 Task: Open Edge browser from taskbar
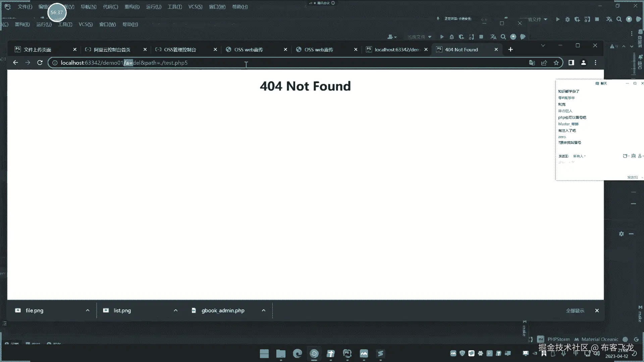(x=297, y=354)
